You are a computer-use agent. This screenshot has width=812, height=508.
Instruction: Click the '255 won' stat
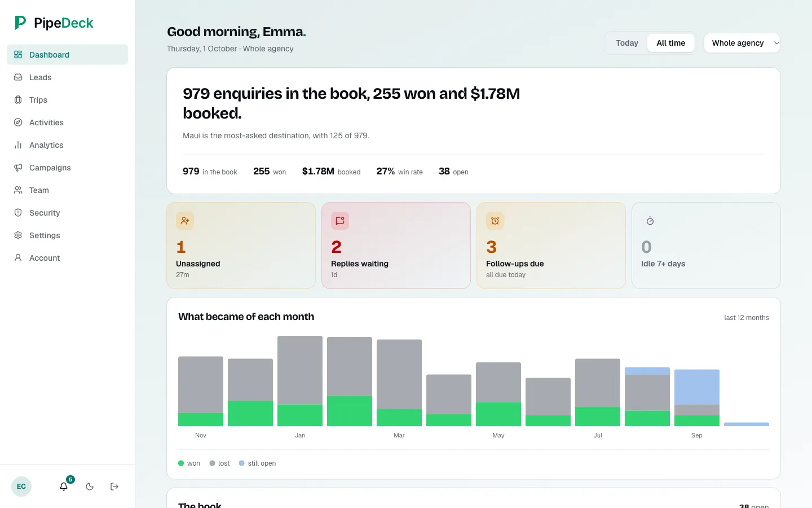click(x=270, y=172)
